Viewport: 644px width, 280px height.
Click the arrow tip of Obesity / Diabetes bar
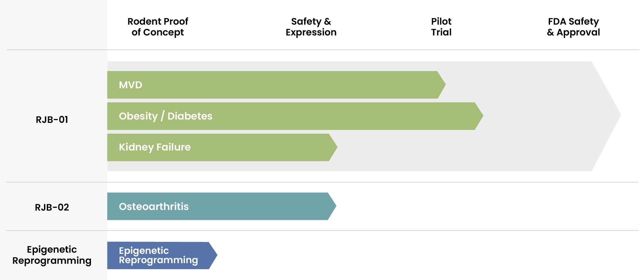pyautogui.click(x=479, y=116)
